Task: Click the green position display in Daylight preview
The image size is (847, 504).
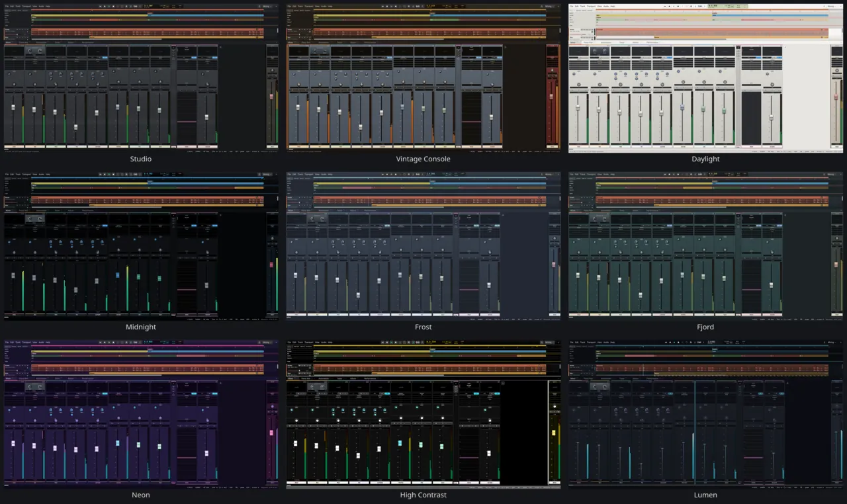Action: 728,6
